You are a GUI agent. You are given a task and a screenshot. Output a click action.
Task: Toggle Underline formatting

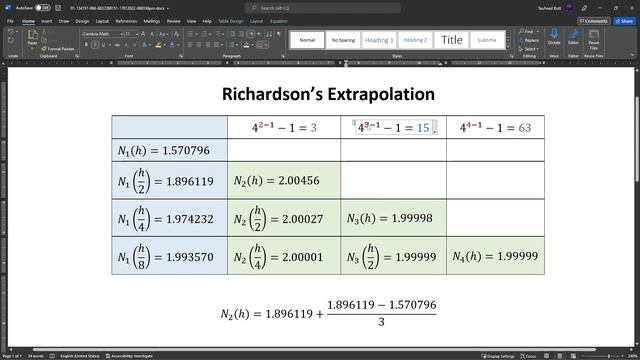pyautogui.click(x=103, y=45)
